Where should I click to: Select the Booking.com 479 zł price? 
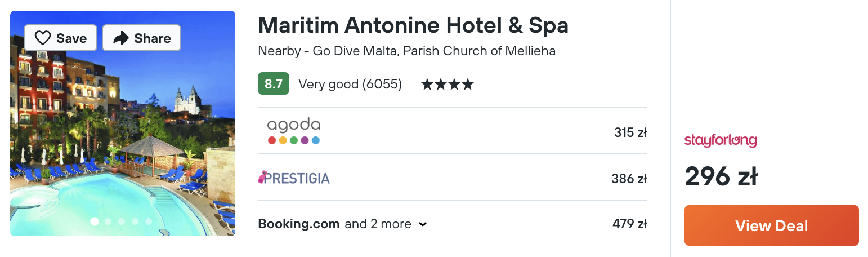(x=629, y=224)
